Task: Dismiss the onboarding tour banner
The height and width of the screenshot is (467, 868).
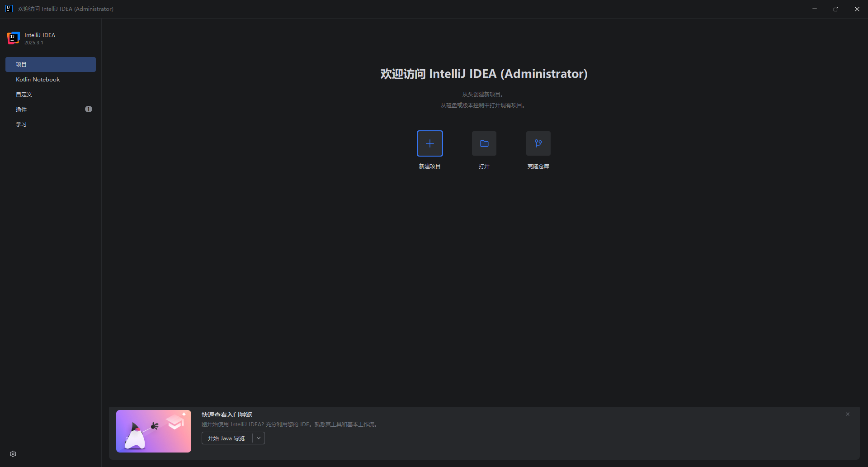Action: coord(848,414)
